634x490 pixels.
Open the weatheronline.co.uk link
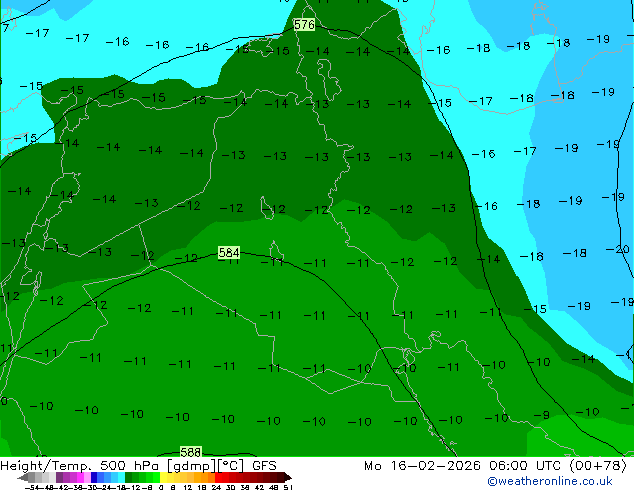[550, 481]
